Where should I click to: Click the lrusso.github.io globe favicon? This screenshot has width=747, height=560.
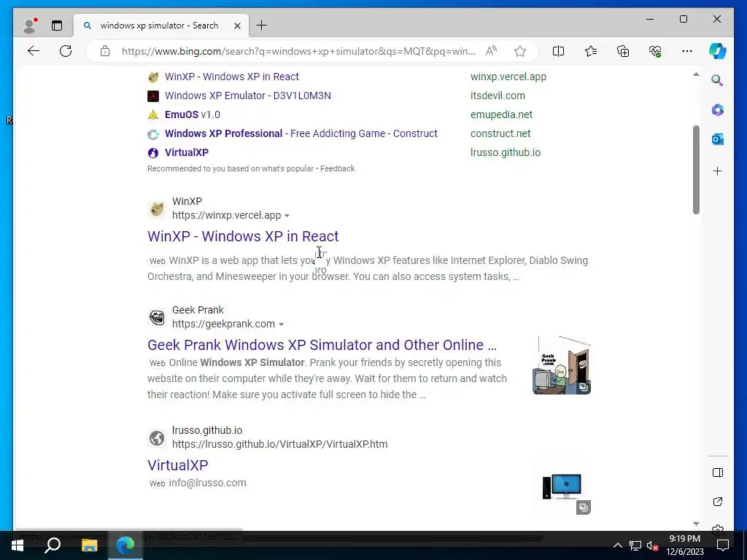point(156,437)
